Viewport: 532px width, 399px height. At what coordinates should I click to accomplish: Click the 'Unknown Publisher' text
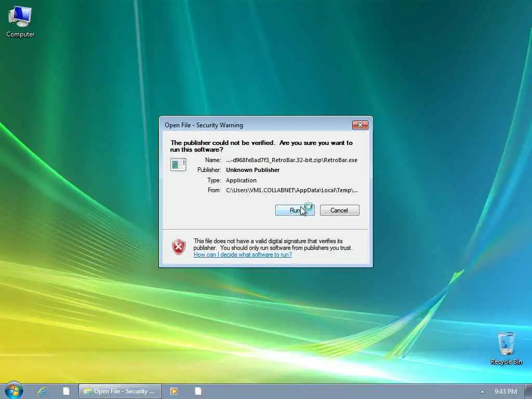tap(253, 170)
